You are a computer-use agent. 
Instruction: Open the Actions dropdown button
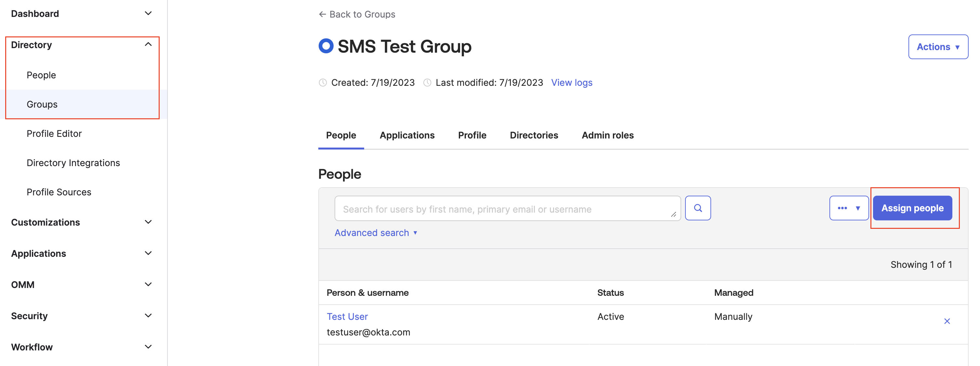937,47
